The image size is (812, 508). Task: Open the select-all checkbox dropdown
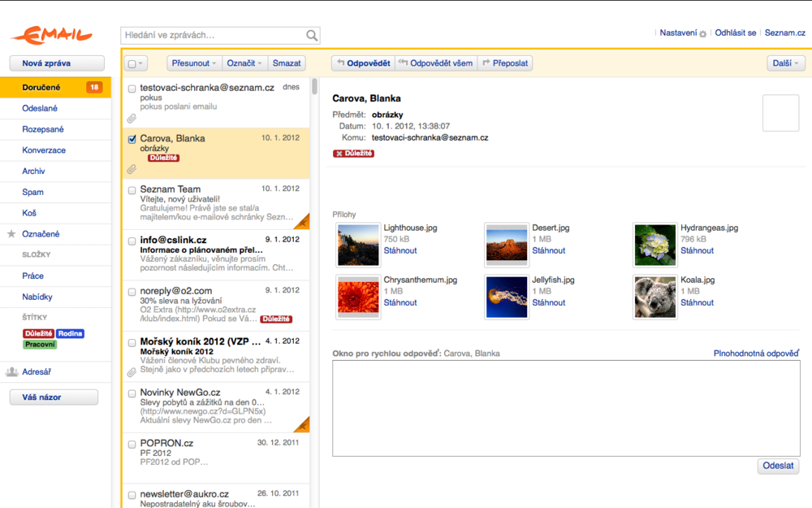[136, 63]
